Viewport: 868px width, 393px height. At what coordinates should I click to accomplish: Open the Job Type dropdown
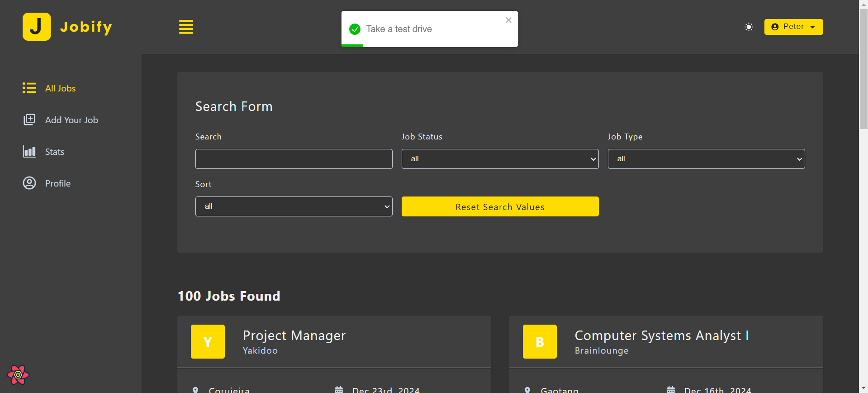click(x=706, y=159)
